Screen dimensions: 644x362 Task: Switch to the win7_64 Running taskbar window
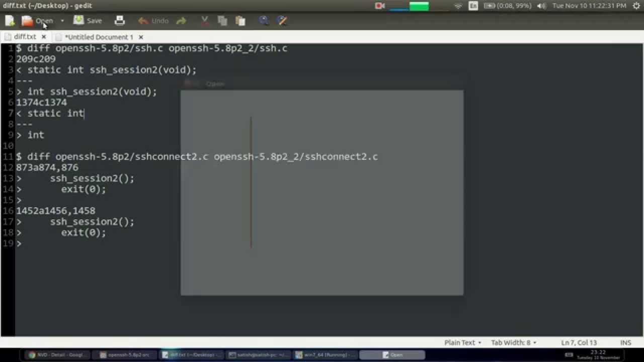(x=325, y=355)
